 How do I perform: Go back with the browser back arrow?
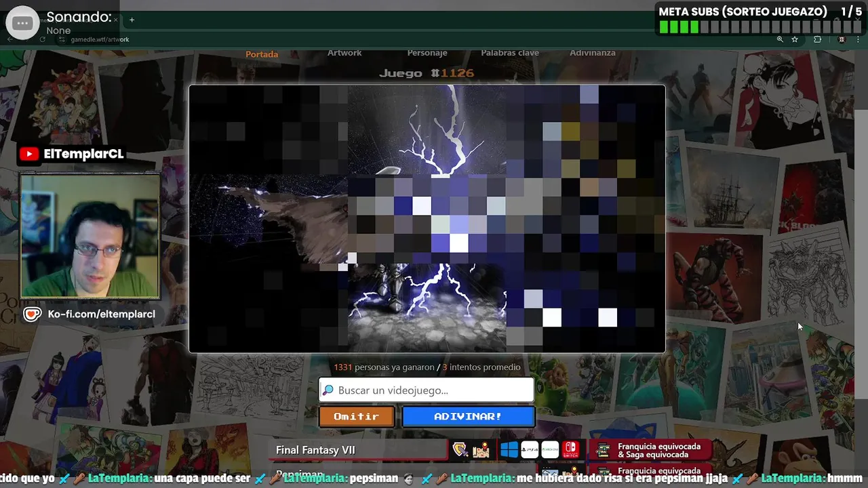pos(9,39)
